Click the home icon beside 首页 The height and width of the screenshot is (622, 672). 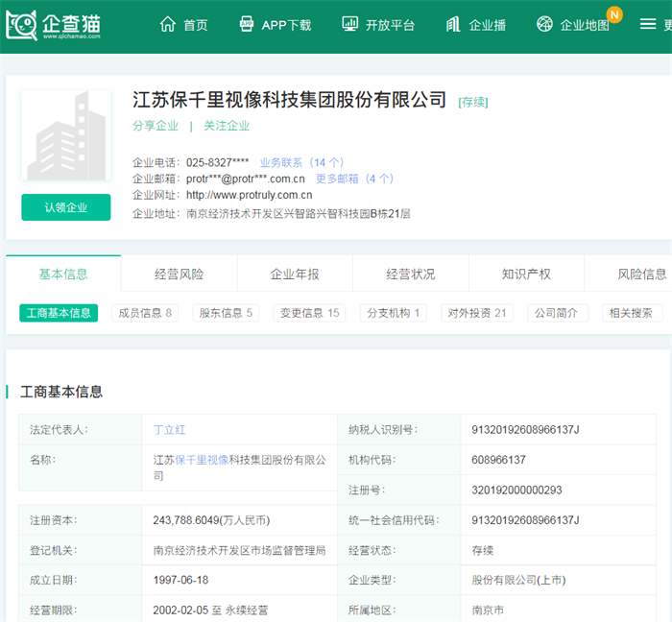click(168, 24)
